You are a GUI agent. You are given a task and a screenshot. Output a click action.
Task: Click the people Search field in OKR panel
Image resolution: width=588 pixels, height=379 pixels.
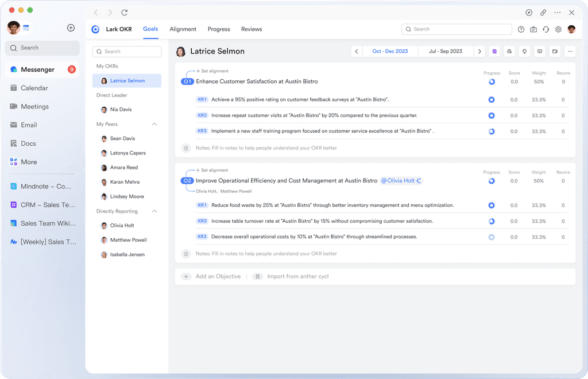coord(127,51)
